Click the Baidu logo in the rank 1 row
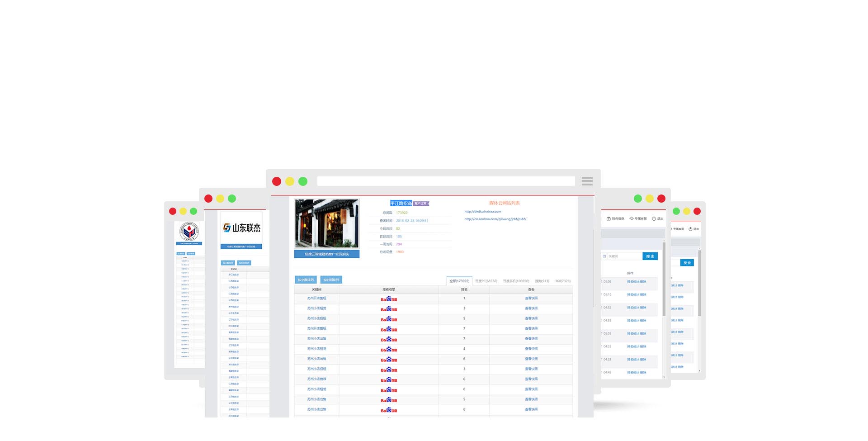The width and height of the screenshot is (868, 441). coord(389,299)
